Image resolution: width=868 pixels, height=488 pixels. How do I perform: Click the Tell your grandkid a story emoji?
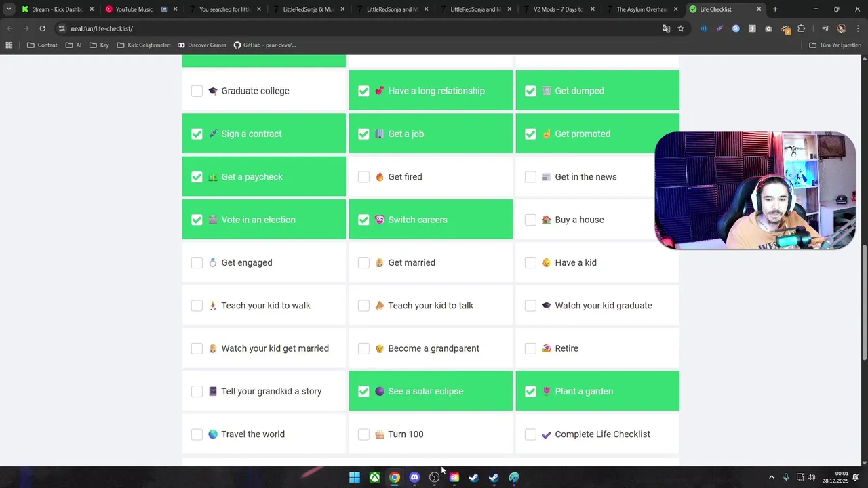click(x=213, y=391)
